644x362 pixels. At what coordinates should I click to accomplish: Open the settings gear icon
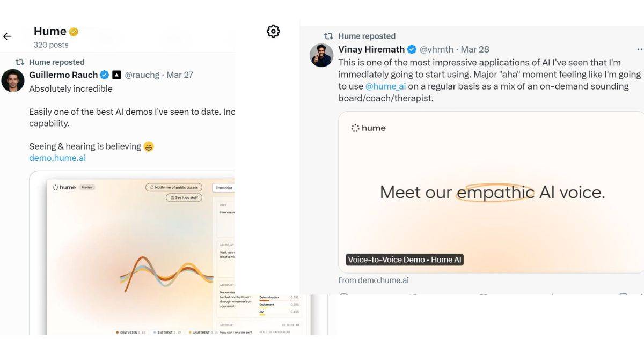click(x=273, y=31)
